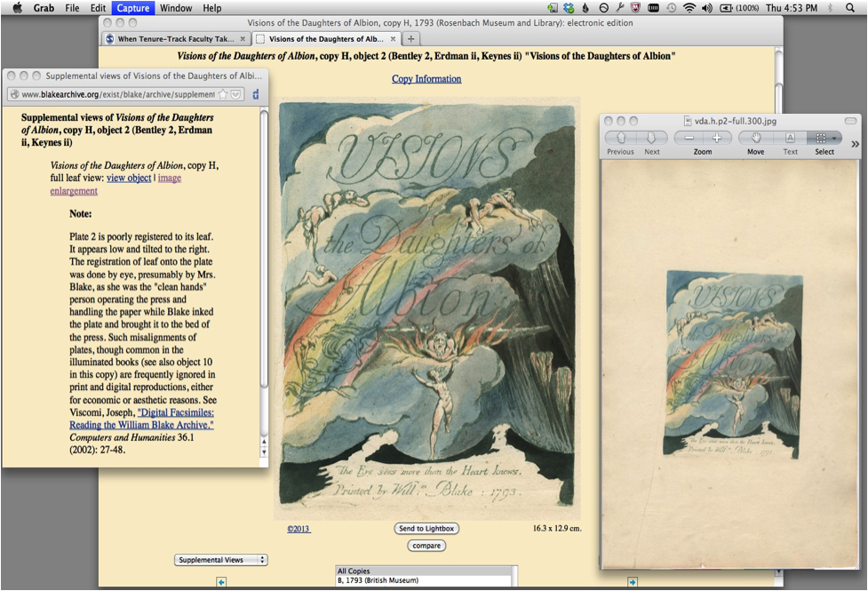The height and width of the screenshot is (591, 868).
Task: Open the Apple menu
Action: [x=18, y=8]
